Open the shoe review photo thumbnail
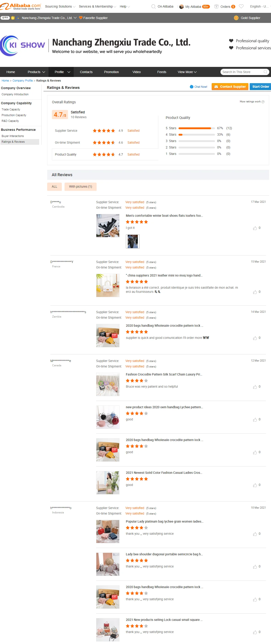Image resolution: width=271 pixels, height=644 pixels. coord(133,241)
